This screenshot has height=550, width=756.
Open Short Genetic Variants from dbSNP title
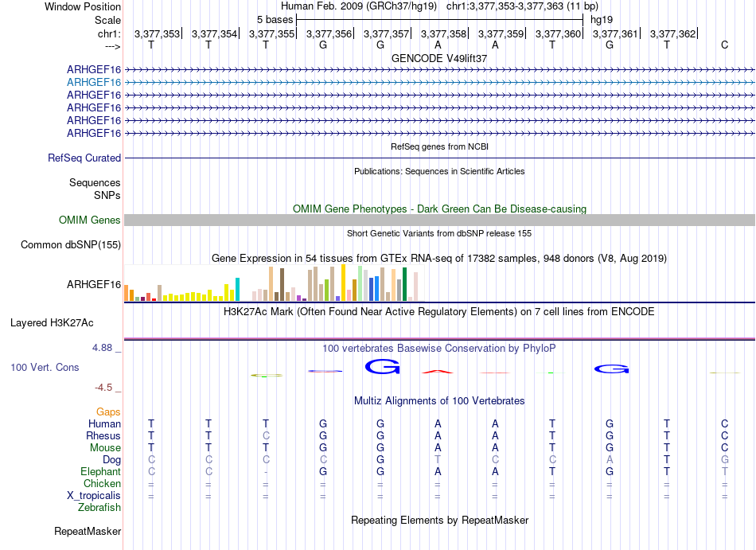(439, 233)
